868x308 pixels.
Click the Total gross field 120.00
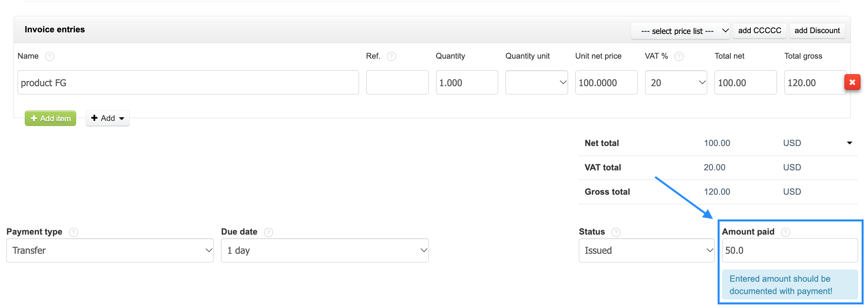click(x=815, y=83)
